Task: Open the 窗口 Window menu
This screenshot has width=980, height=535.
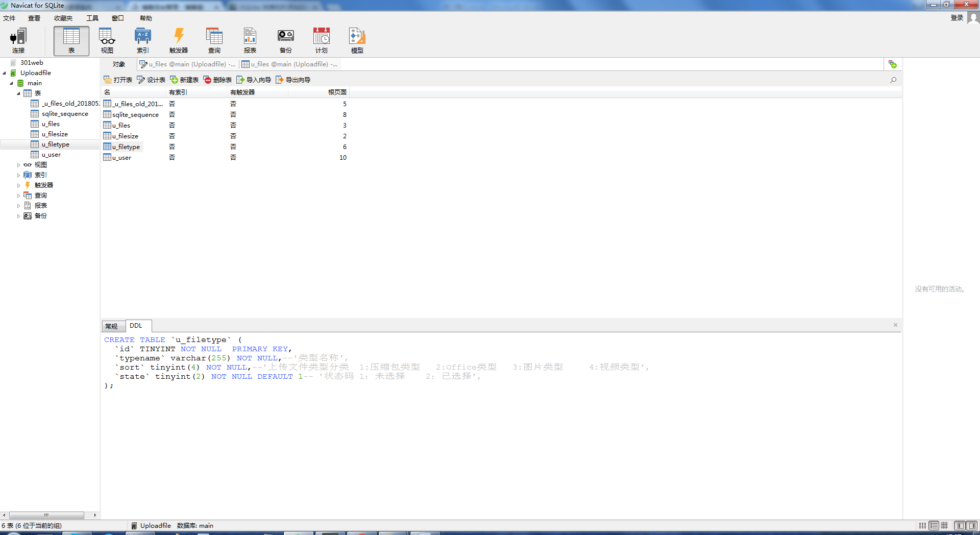Action: tap(118, 18)
